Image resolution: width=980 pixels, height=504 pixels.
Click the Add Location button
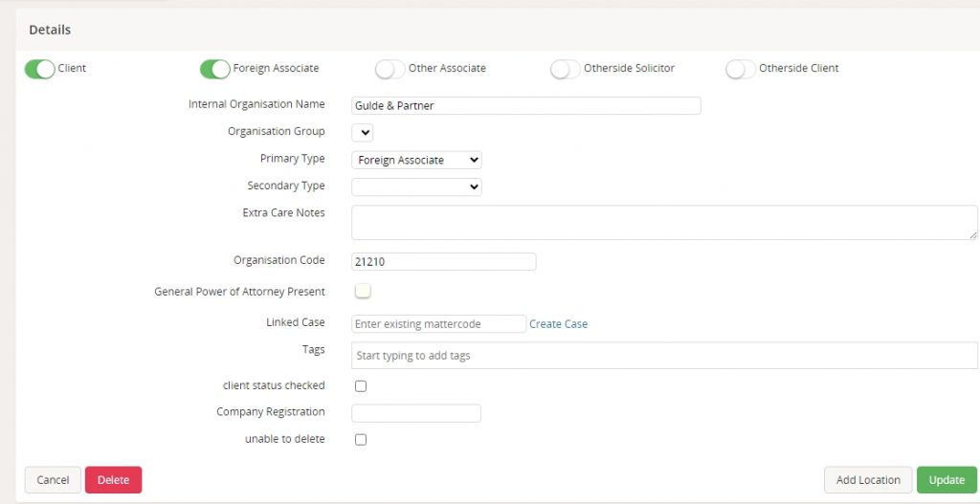868,480
